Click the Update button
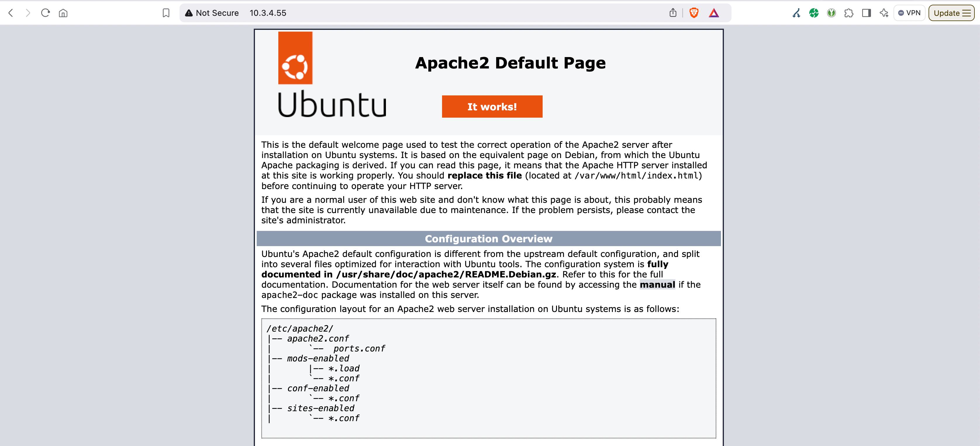The image size is (980, 446). coord(951,13)
